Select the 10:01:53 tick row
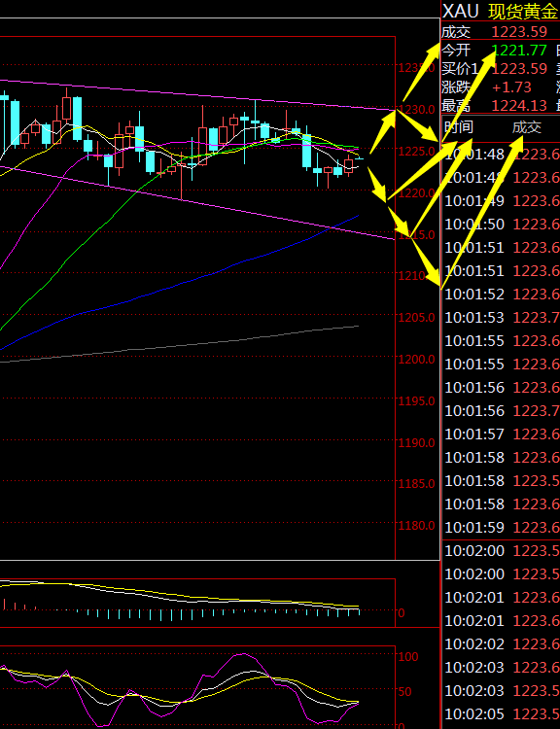 (x=502, y=318)
